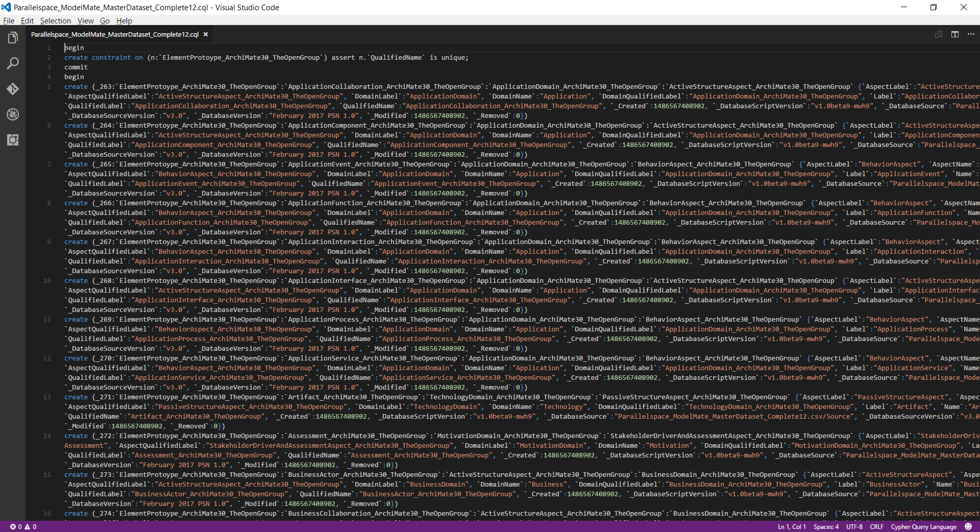
Task: Open the Selection menu
Action: (55, 21)
